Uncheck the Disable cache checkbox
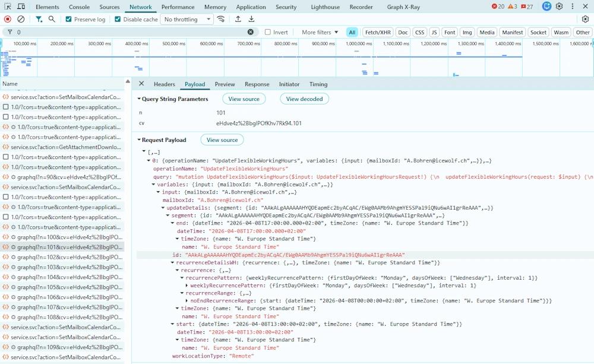594x364 pixels. pos(118,19)
